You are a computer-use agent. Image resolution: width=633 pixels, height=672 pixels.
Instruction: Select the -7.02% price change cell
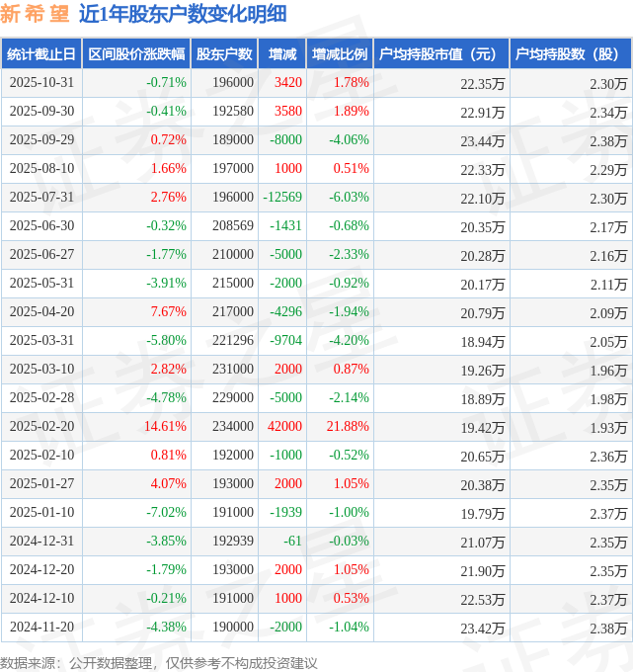point(165,513)
